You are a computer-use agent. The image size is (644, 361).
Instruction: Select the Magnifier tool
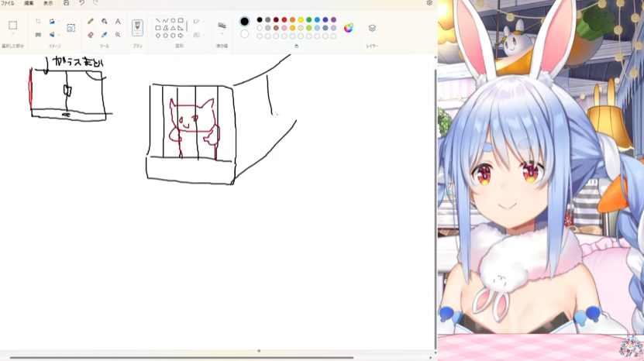pyautogui.click(x=118, y=35)
